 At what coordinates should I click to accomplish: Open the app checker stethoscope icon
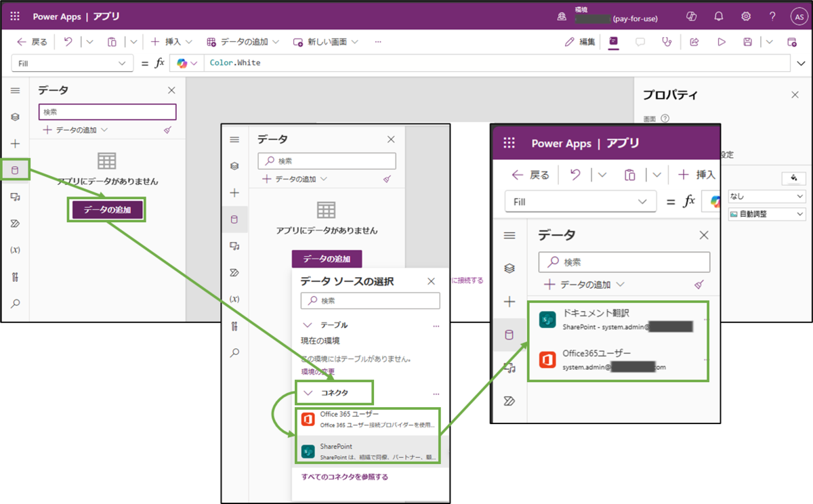667,42
